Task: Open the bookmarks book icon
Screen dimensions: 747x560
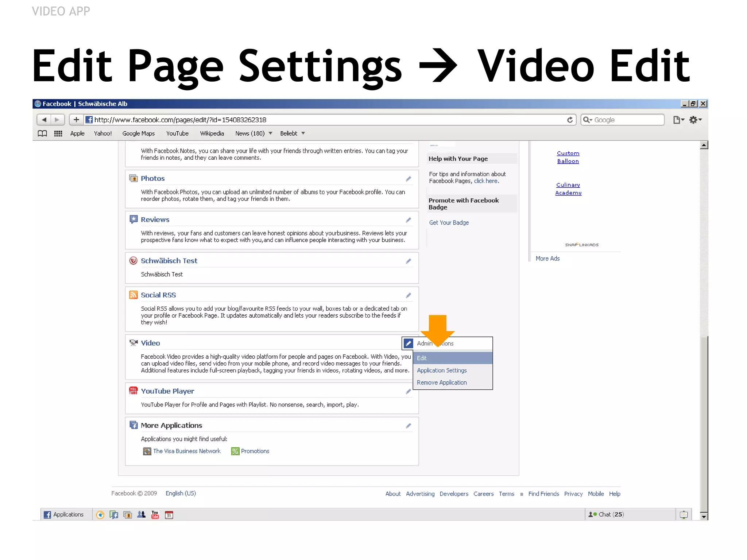Action: coord(42,133)
